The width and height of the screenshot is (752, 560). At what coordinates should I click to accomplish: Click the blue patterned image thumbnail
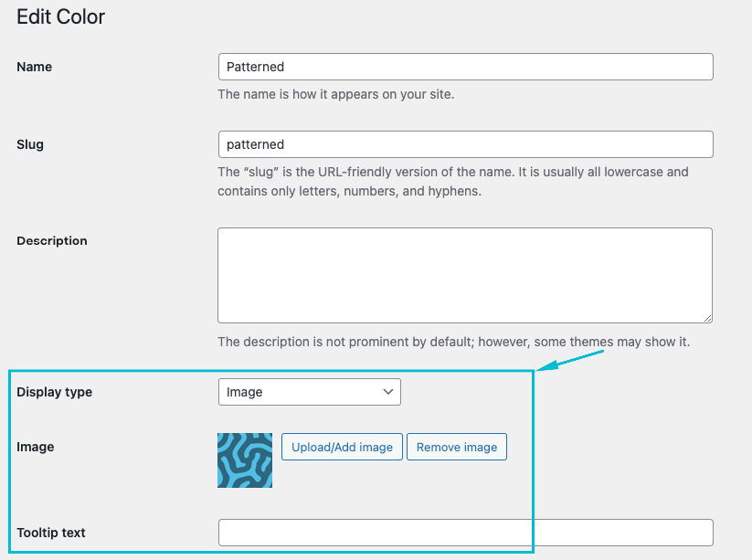(245, 460)
